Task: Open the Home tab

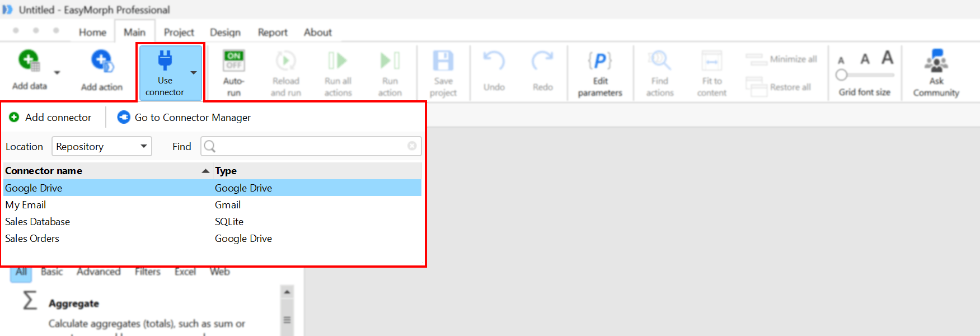Action: click(x=92, y=32)
